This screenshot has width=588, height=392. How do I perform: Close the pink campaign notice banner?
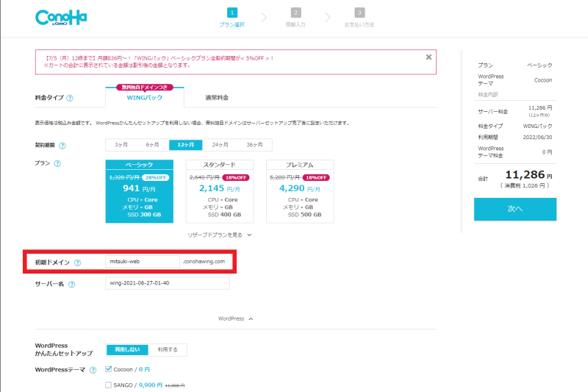pos(429,57)
